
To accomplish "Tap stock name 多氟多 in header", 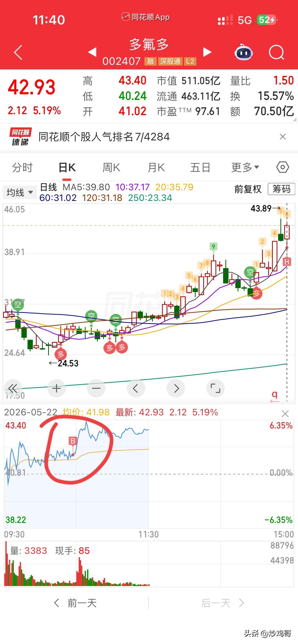I will pyautogui.click(x=149, y=45).
